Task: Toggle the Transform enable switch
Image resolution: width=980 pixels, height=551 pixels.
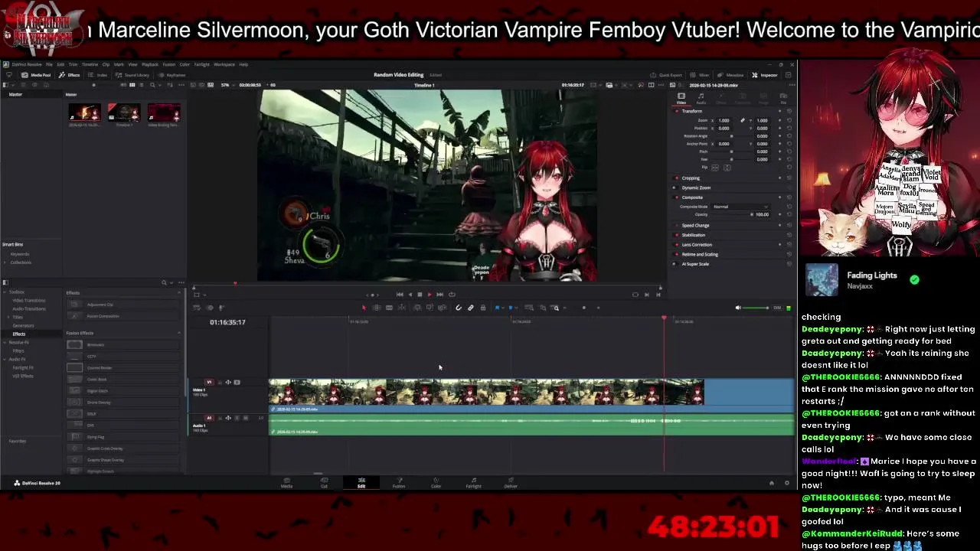Action: point(677,111)
